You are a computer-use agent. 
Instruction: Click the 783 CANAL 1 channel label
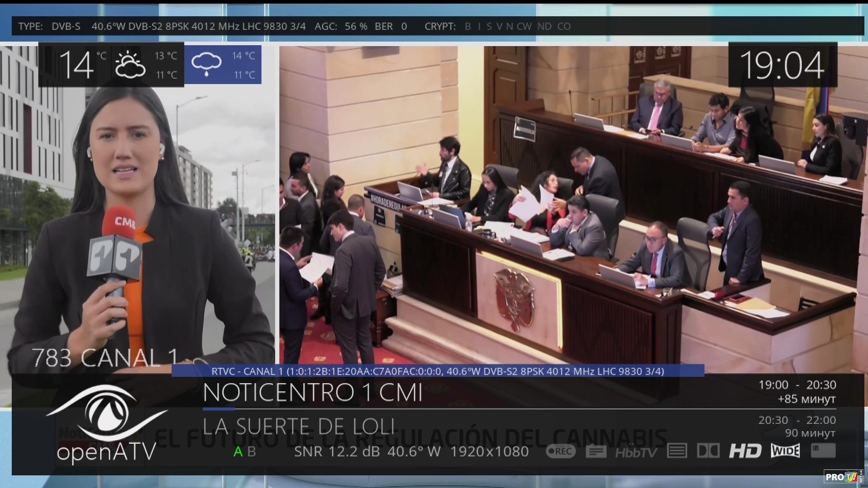(x=105, y=358)
